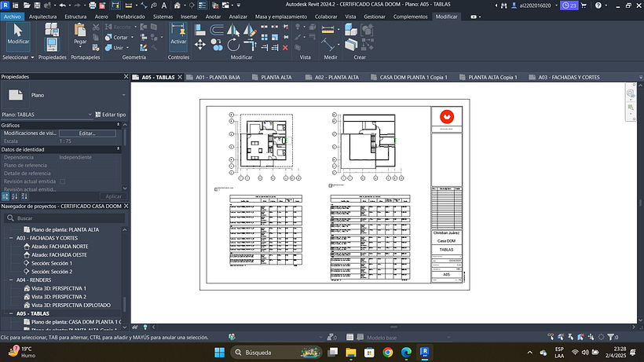This screenshot has width=644, height=362.
Task: Switch to A03 - FACHADAS Y CORTES view tab
Action: tap(569, 77)
